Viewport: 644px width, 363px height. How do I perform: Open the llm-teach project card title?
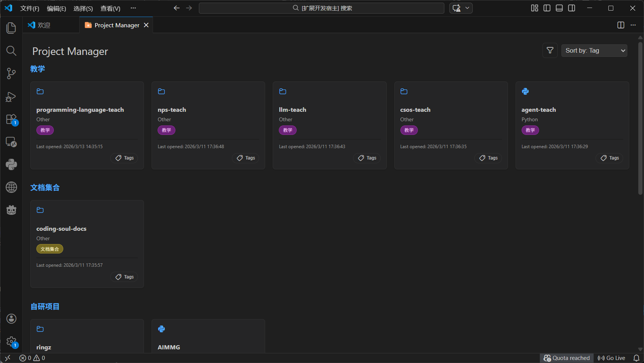(292, 110)
